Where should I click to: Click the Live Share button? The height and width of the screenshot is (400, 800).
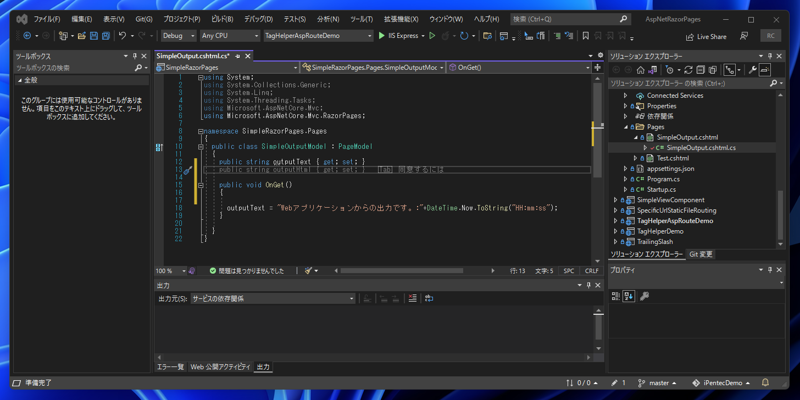coord(706,37)
